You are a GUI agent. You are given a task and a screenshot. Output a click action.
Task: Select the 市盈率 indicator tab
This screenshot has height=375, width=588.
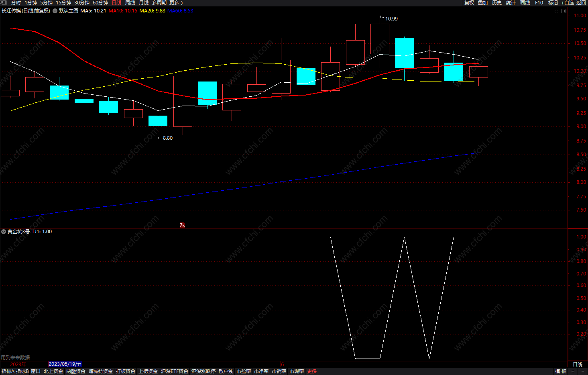(244, 371)
